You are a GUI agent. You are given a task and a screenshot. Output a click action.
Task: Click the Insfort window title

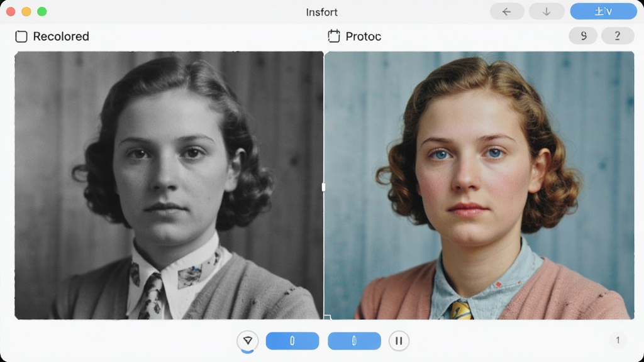pyautogui.click(x=321, y=12)
